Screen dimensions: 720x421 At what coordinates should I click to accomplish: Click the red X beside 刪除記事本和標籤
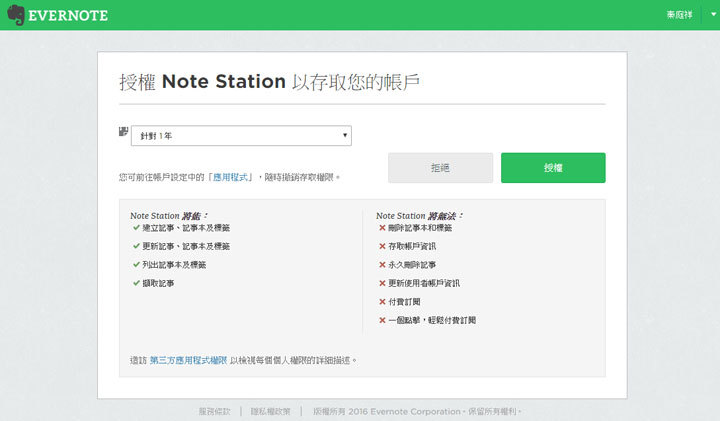pos(382,228)
